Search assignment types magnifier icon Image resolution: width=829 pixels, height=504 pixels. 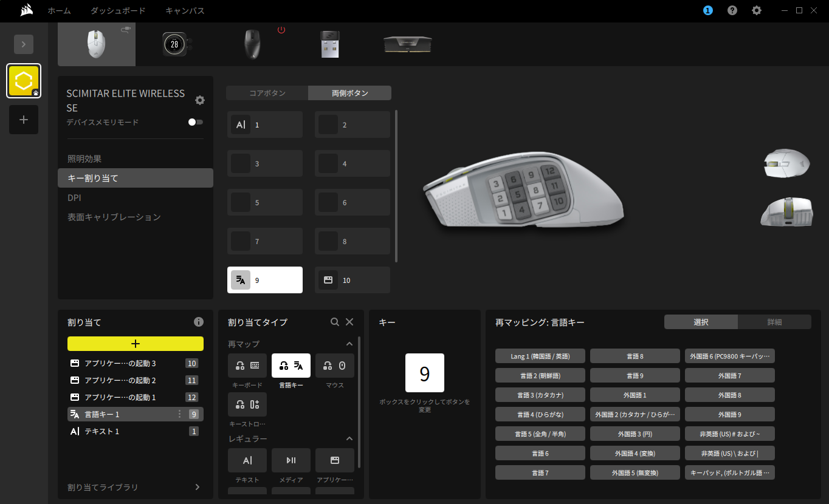(x=335, y=322)
